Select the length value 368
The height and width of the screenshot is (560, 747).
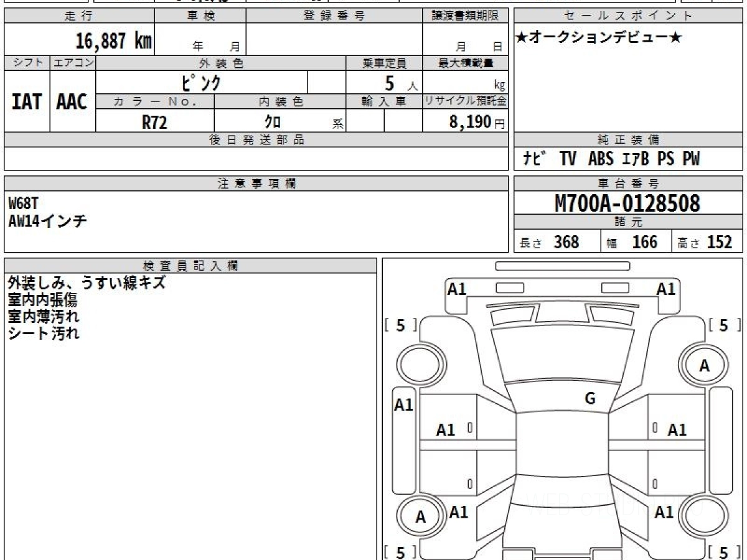(x=566, y=242)
